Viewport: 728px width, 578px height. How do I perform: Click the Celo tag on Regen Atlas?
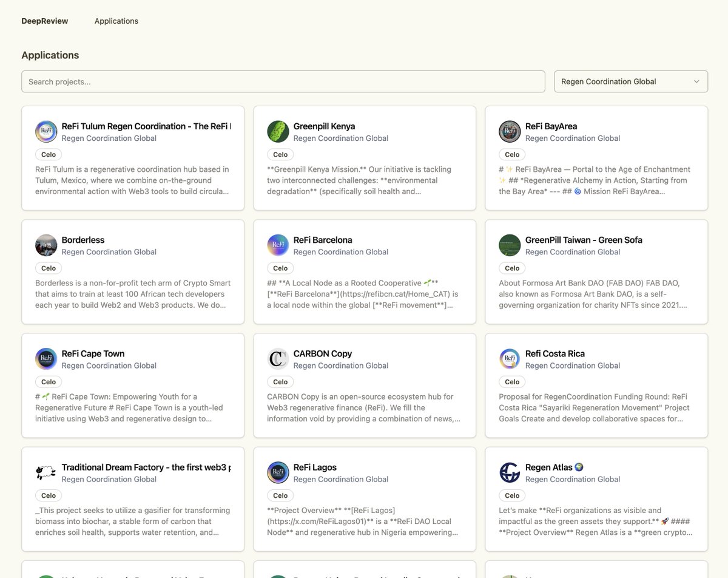(512, 495)
